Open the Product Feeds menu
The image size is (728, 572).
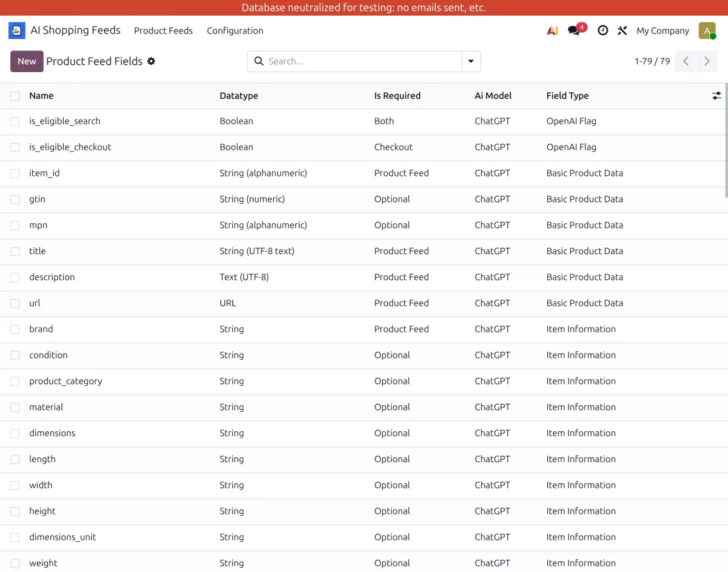[163, 30]
